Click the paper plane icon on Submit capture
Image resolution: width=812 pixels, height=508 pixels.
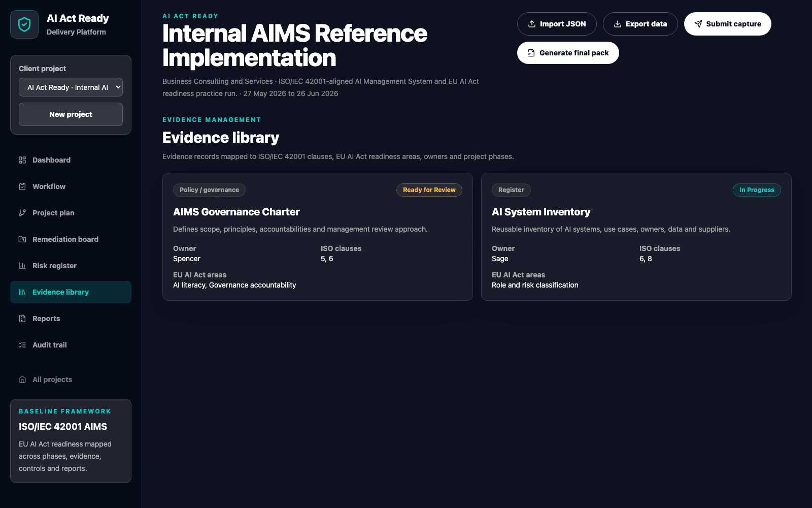(698, 24)
